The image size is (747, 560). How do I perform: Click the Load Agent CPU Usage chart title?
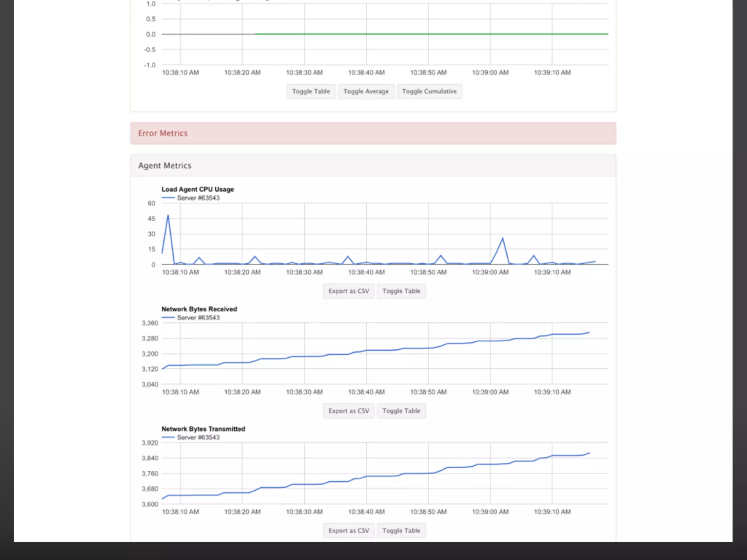click(198, 189)
